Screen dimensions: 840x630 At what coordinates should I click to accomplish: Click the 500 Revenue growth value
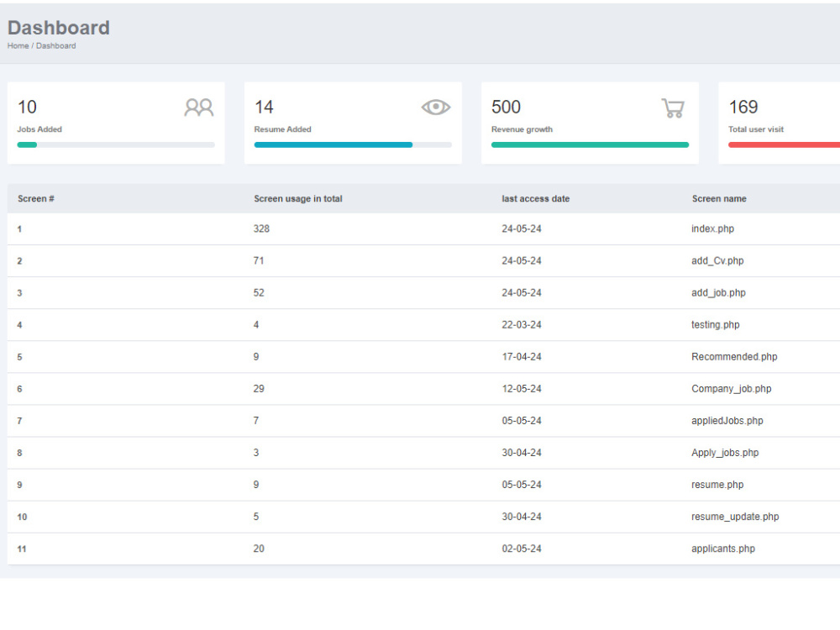[507, 108]
